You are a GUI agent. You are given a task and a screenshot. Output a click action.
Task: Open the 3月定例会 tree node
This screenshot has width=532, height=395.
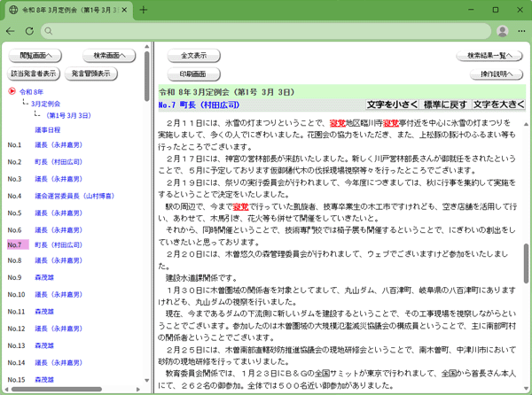point(45,104)
